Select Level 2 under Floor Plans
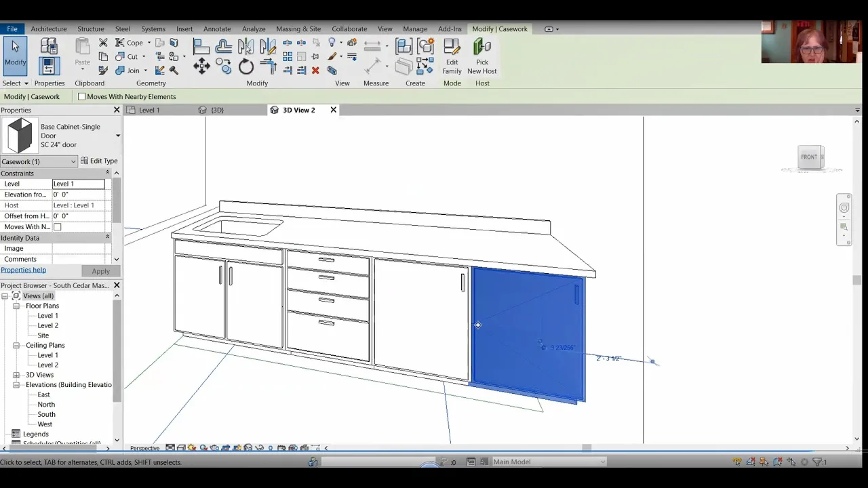Viewport: 868px width, 488px height. (47, 325)
